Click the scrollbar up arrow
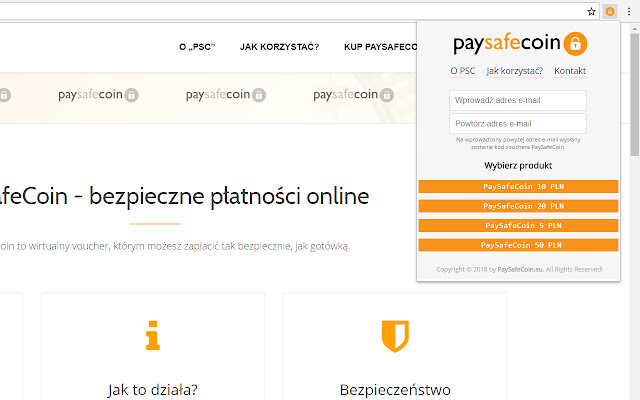The height and width of the screenshot is (400, 640). tap(635, 29)
